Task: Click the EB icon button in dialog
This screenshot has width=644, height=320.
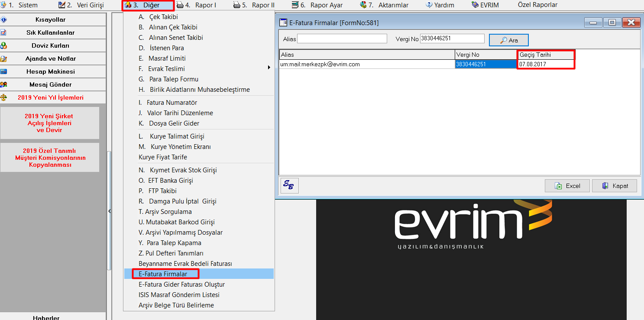Action: 289,185
